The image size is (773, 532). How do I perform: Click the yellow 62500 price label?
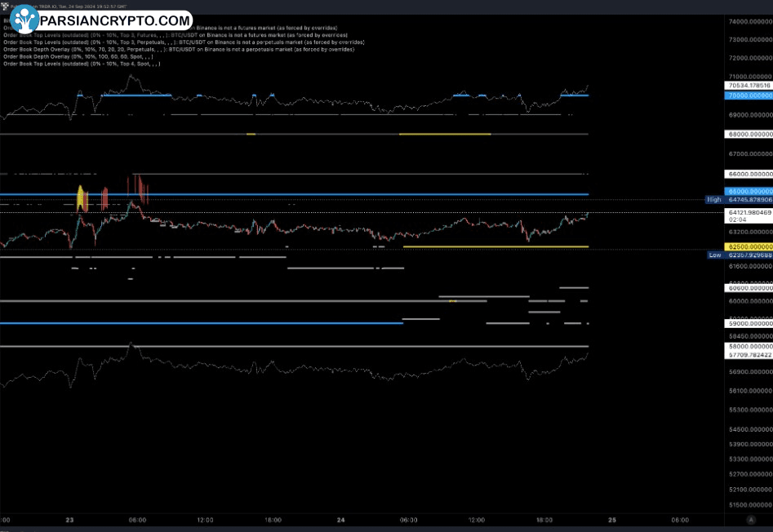[749, 246]
